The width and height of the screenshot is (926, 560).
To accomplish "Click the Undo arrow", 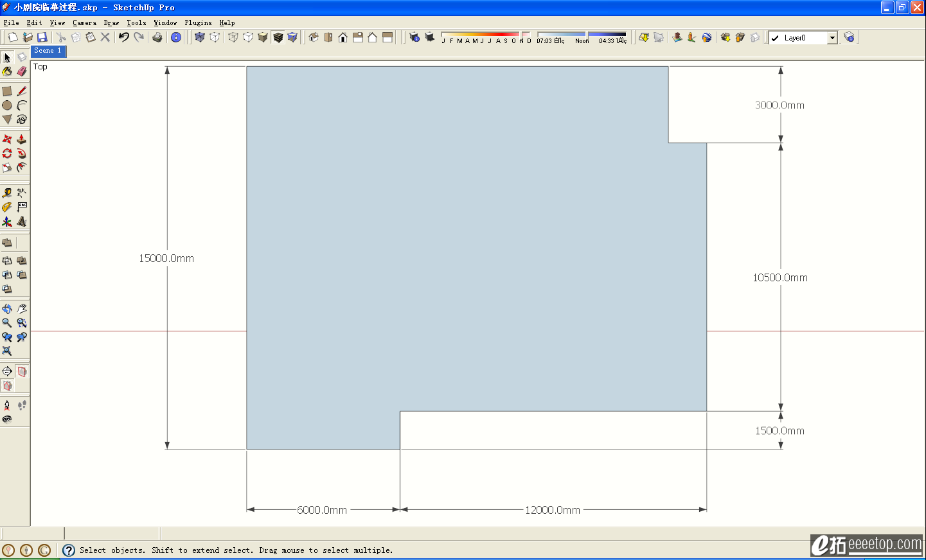I will click(x=124, y=37).
